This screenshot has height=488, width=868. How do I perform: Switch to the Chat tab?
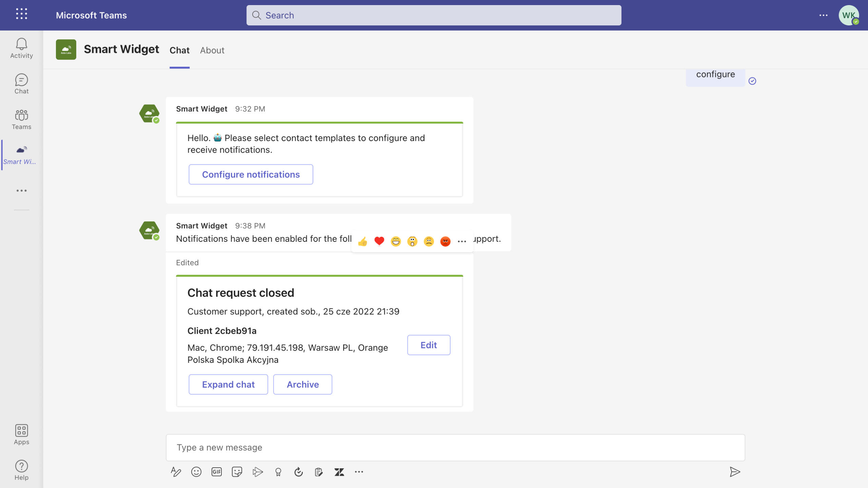tap(179, 50)
